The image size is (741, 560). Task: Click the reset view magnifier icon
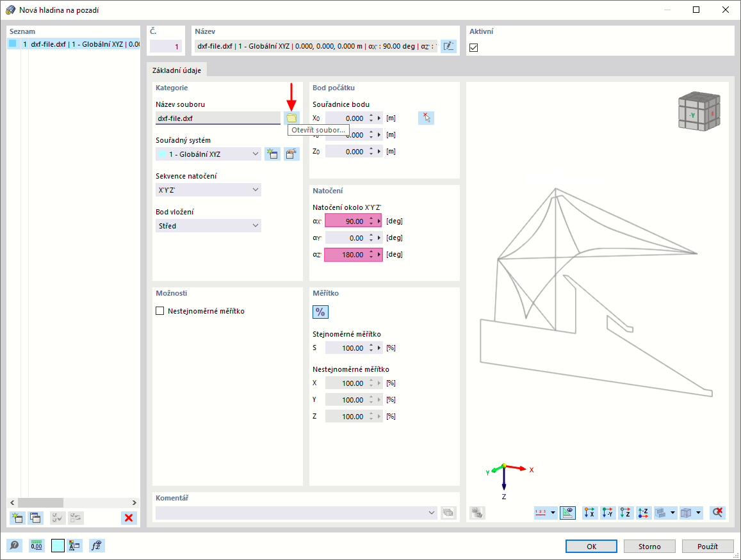[717, 513]
